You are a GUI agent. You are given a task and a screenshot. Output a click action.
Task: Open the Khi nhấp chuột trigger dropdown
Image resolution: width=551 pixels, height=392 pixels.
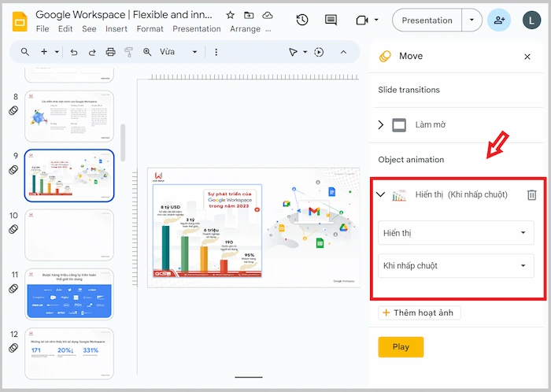tap(456, 265)
